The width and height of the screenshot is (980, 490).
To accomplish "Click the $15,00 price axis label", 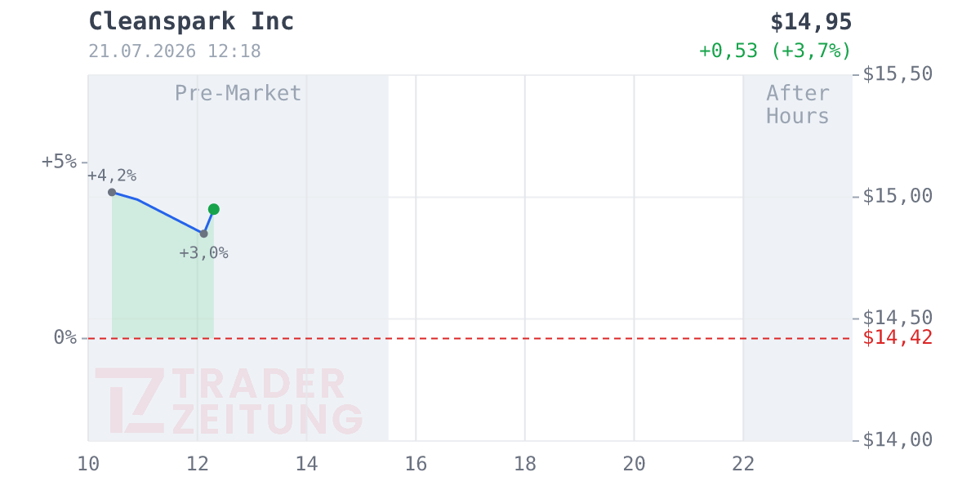I will [898, 195].
